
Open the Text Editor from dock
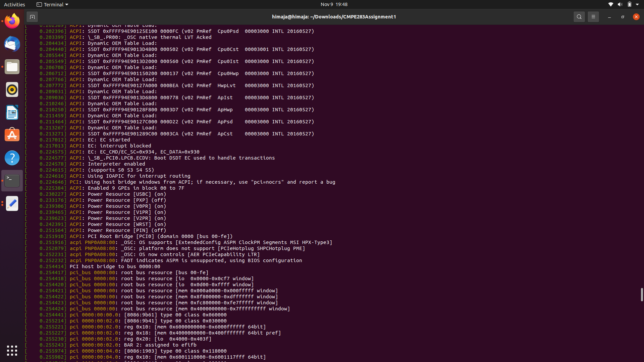(12, 203)
